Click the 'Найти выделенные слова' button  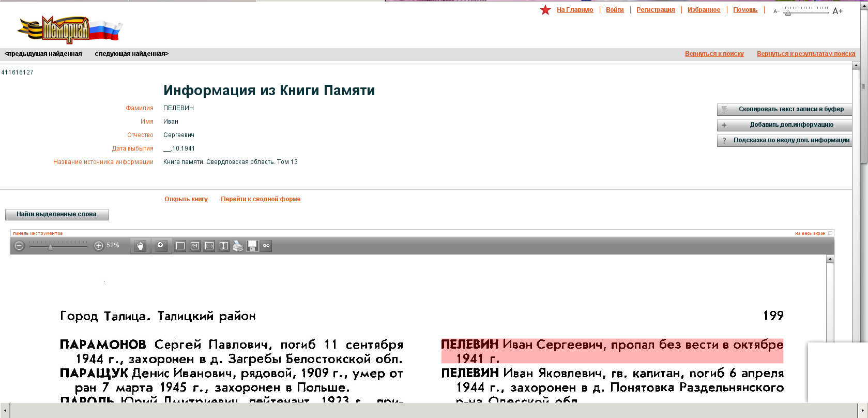pos(56,214)
